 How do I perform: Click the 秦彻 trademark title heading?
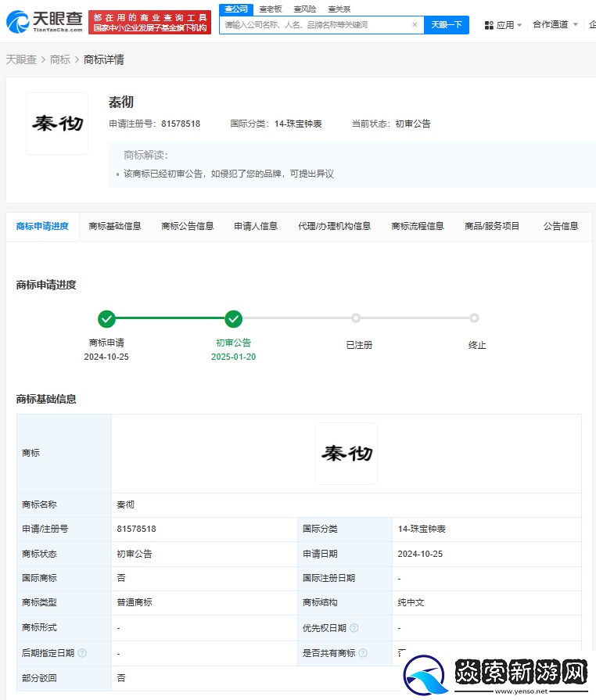121,102
